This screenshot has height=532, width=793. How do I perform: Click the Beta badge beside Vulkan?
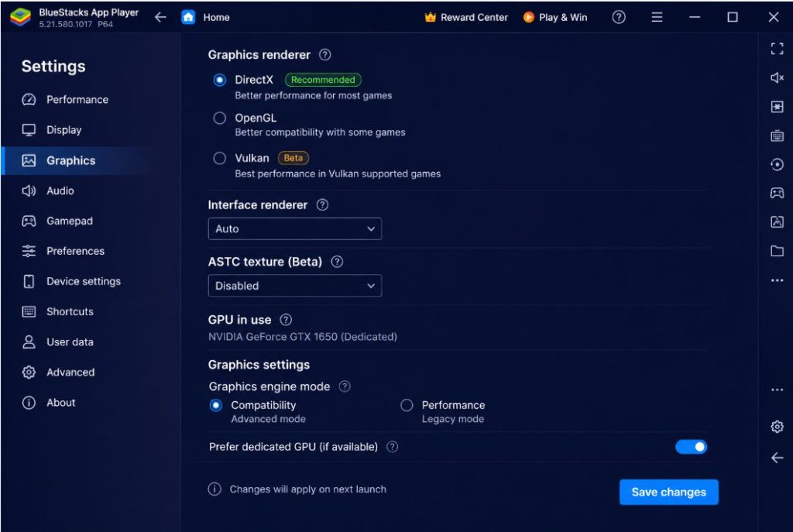click(x=294, y=158)
